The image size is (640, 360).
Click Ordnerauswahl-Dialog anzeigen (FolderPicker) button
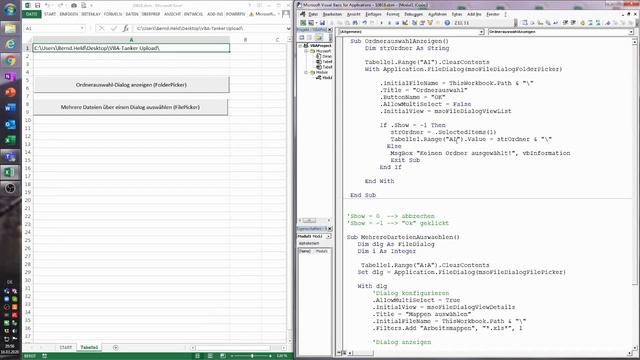tap(131, 84)
